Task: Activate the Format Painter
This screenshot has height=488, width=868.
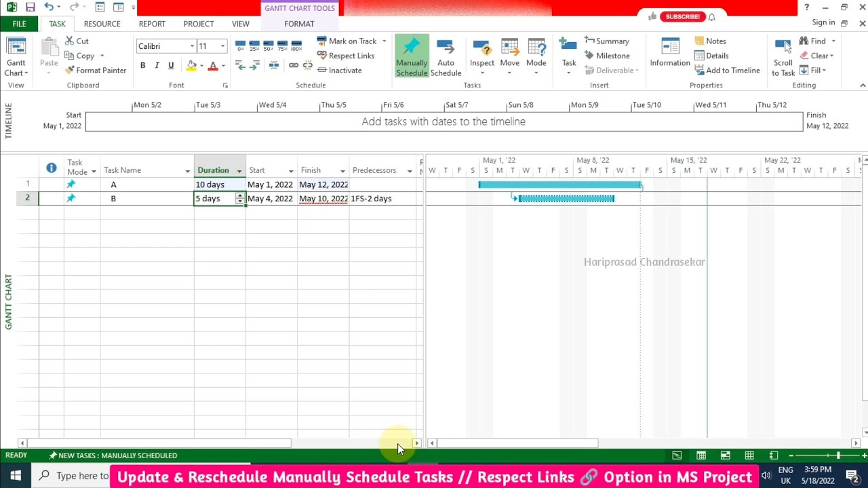Action: [96, 70]
